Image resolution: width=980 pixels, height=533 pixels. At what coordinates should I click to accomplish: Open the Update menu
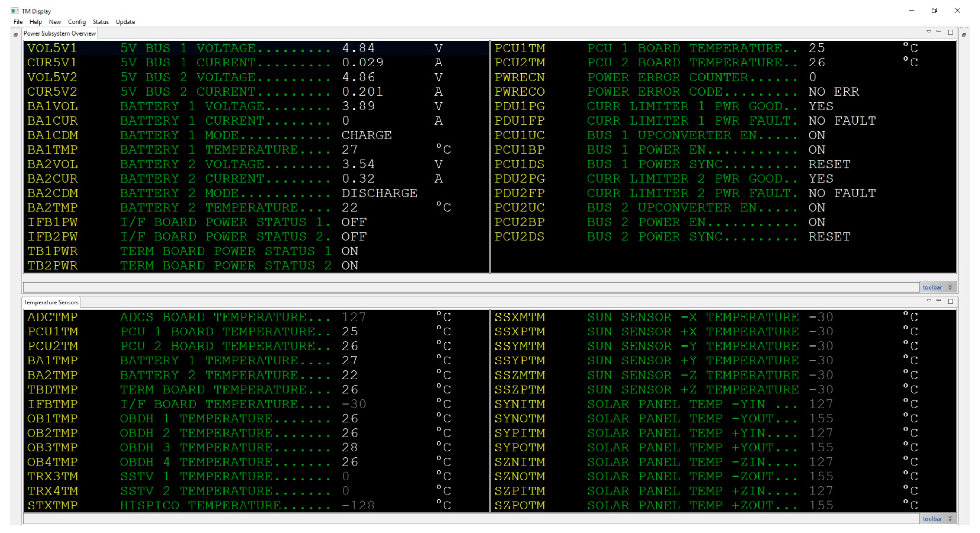pos(125,22)
